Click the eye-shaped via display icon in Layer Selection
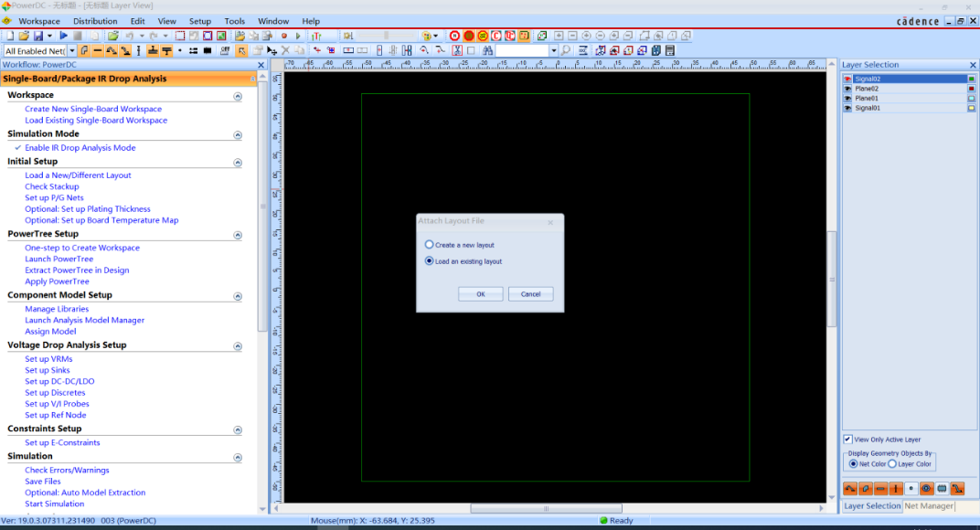 click(926, 489)
